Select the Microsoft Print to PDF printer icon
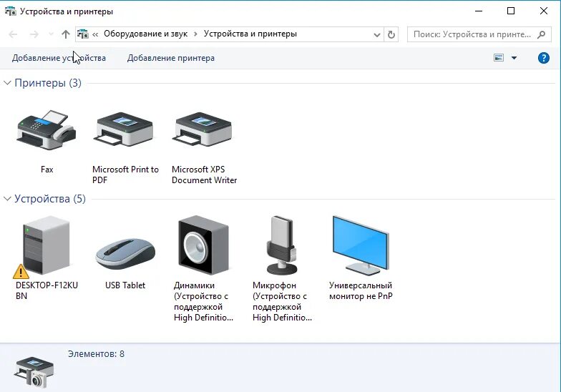Viewport: 561px width, 392px height. pyautogui.click(x=125, y=129)
